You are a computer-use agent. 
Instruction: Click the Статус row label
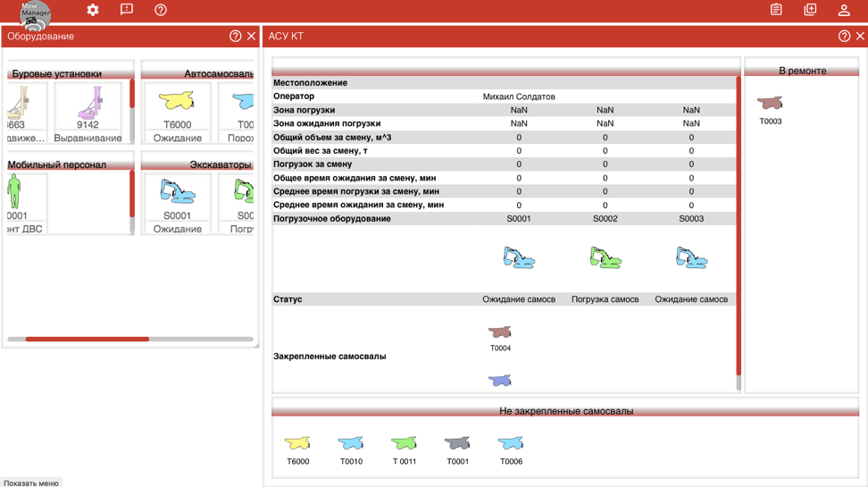click(288, 299)
